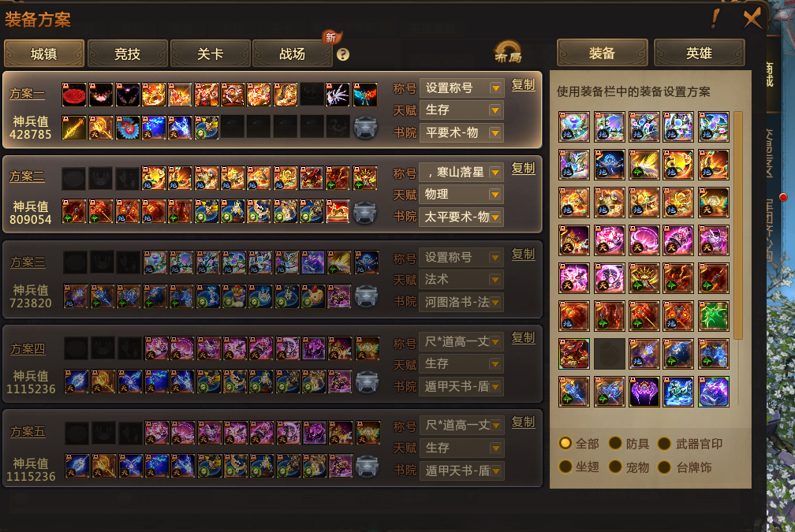This screenshot has width=795, height=532.
Task: Click the equipment list vertical scrollbar
Action: coord(738,225)
